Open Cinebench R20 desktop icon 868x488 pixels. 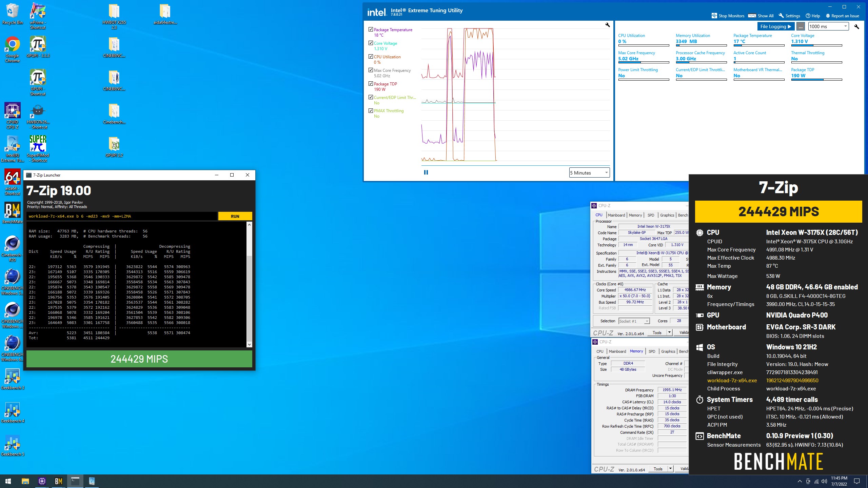12,249
